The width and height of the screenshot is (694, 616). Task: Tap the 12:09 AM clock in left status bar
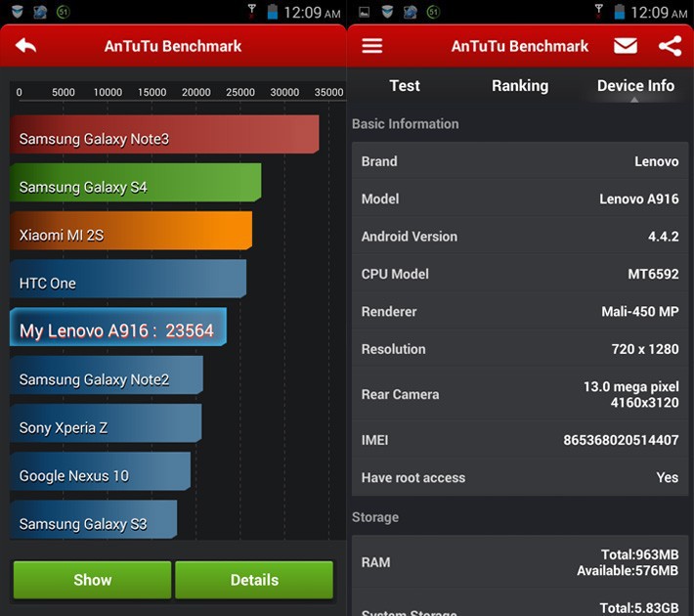click(312, 13)
